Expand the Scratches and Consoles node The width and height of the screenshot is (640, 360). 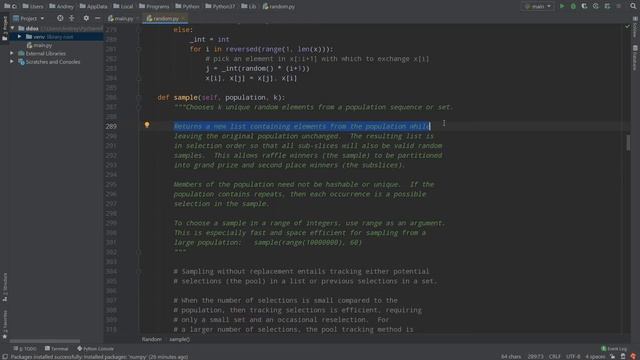pos(12,62)
